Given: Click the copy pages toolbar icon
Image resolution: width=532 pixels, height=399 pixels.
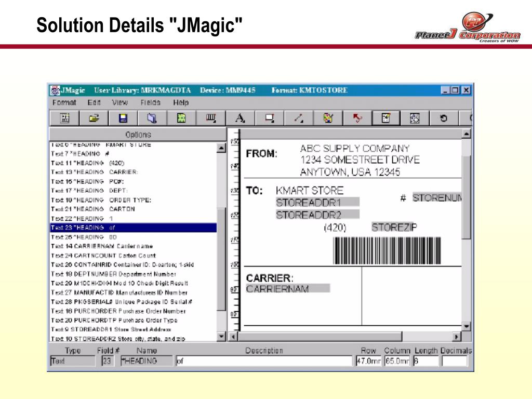Looking at the screenshot, I should 152,118.
